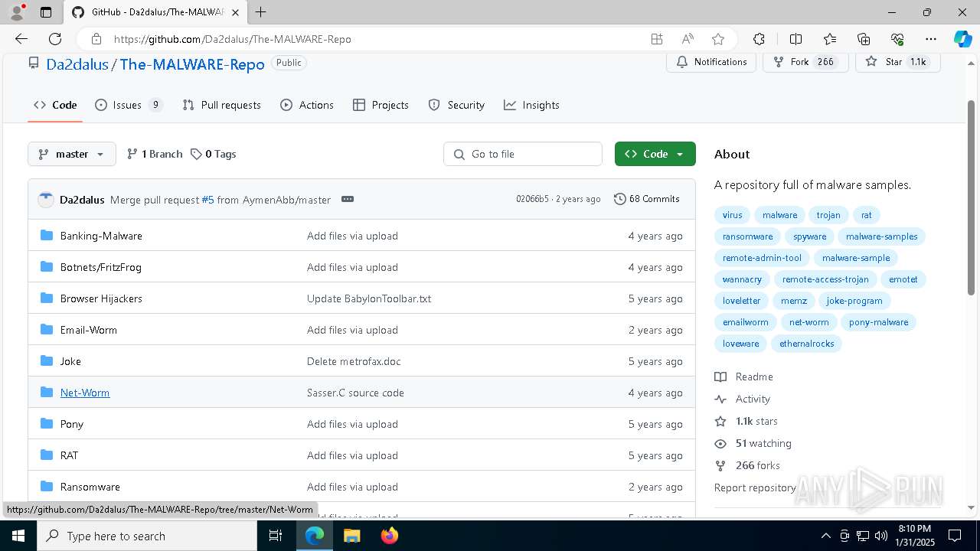Click the browser address bar URL
The height and width of the screenshot is (551, 980).
click(x=233, y=39)
